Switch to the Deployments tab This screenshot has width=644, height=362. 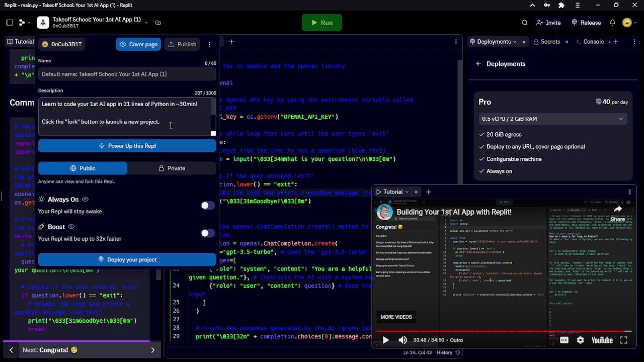pyautogui.click(x=494, y=42)
